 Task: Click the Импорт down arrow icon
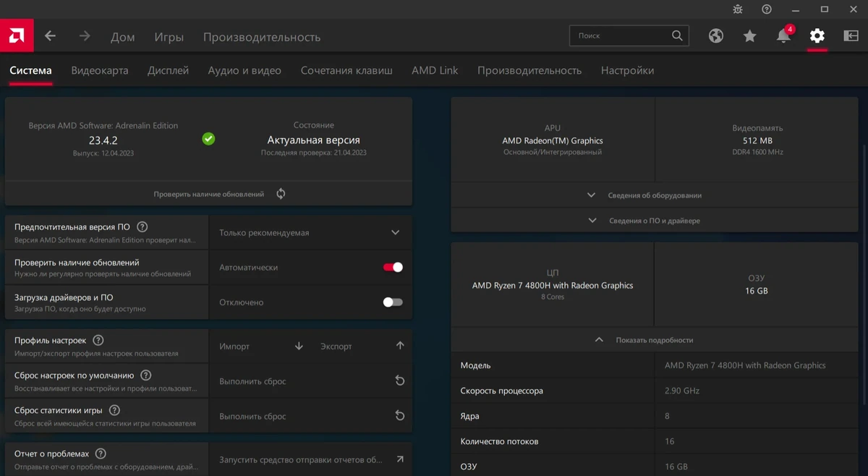tap(299, 347)
